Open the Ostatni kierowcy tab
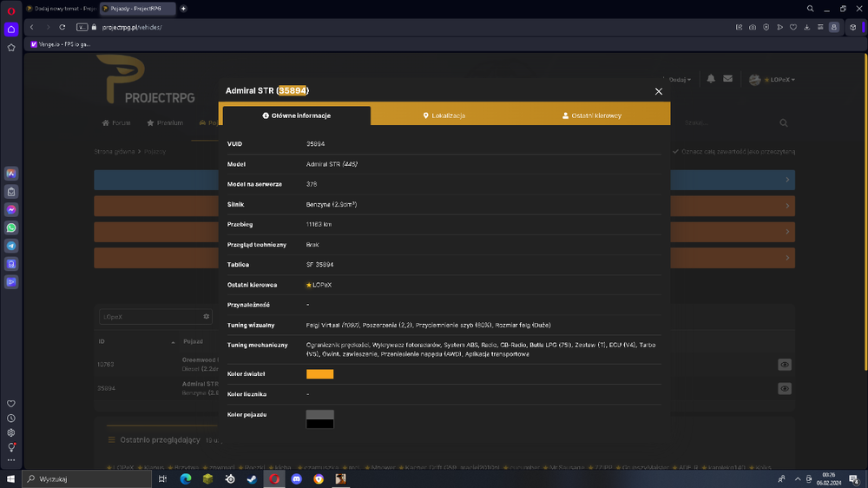 coord(592,115)
